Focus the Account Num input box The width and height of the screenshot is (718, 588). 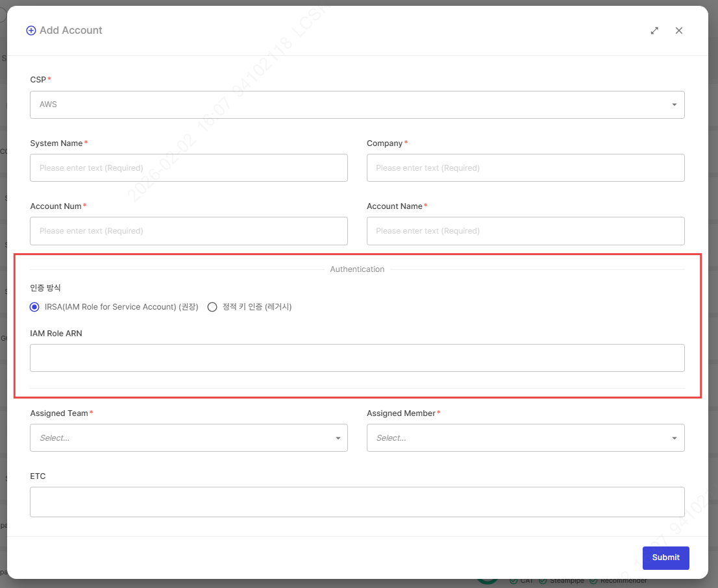[x=188, y=230]
